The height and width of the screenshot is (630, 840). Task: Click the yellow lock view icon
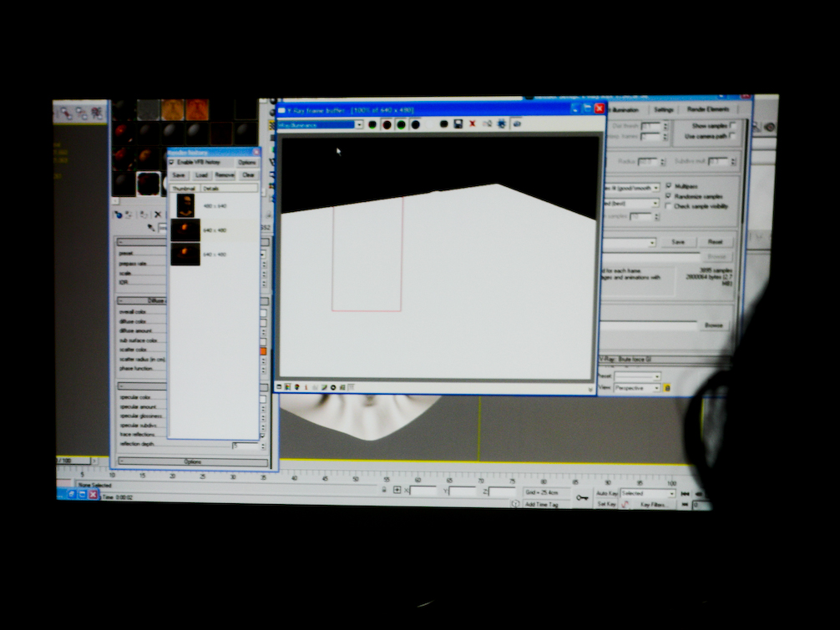tap(667, 387)
